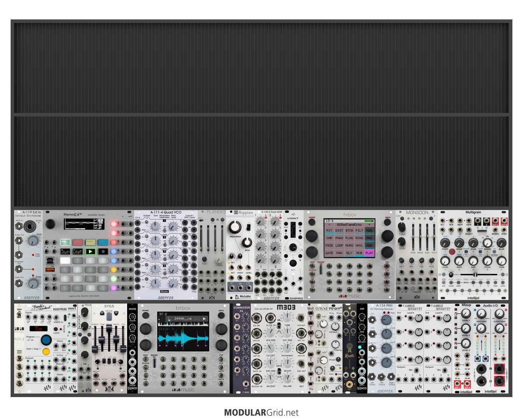Click the Krait MOD button
The height and width of the screenshot is (420, 523).
pos(286,224)
